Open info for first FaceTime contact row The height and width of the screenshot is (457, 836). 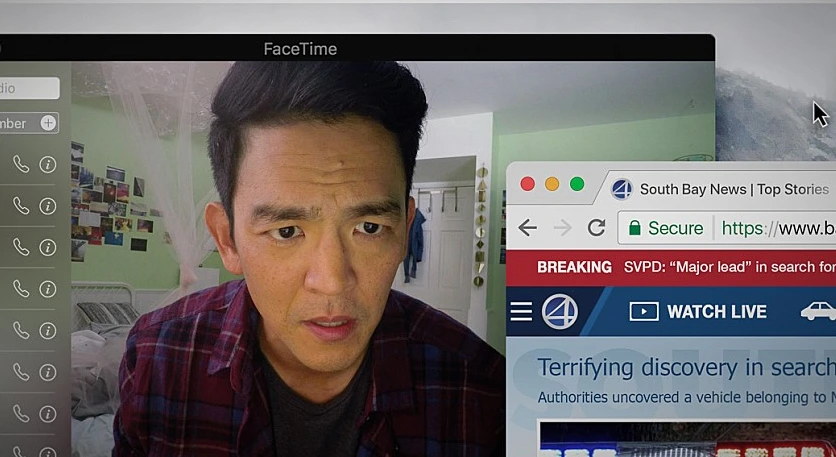click(x=47, y=164)
